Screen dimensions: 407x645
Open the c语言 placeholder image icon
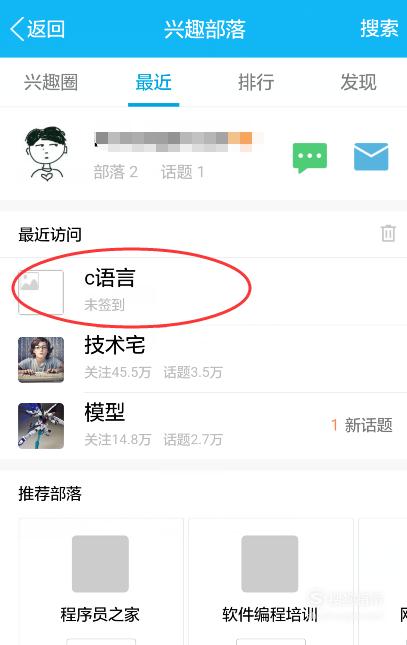41,292
